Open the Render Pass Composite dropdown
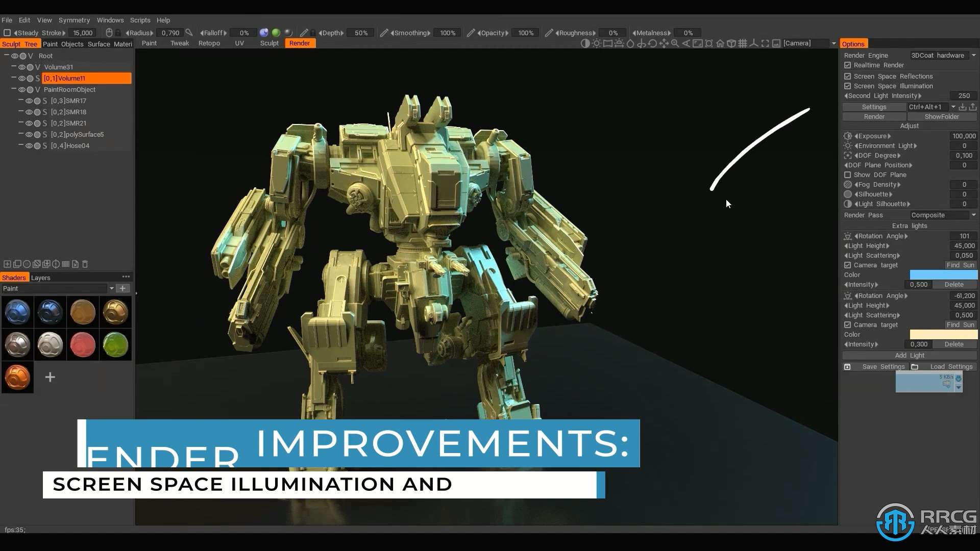980x551 pixels. 943,215
